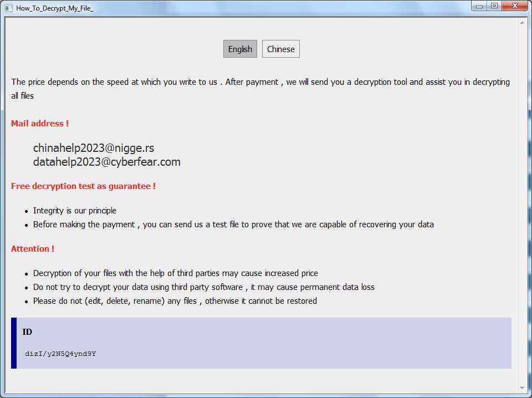Click 'Decryption of your files' bullet text

(x=176, y=273)
